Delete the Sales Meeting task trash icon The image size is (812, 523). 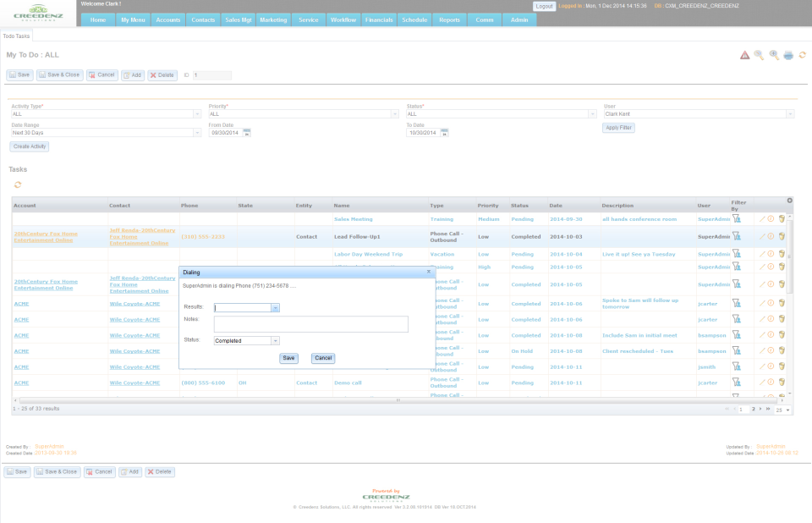click(x=782, y=218)
